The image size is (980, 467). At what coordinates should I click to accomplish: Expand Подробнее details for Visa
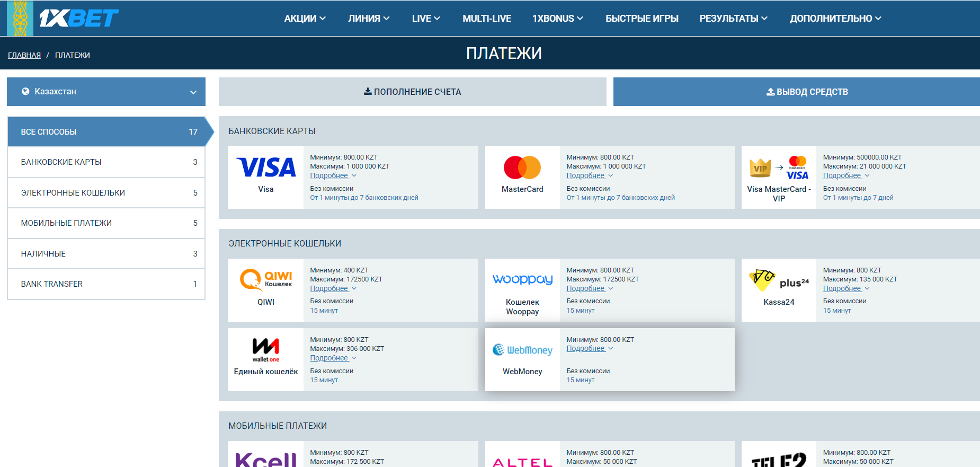click(x=333, y=175)
